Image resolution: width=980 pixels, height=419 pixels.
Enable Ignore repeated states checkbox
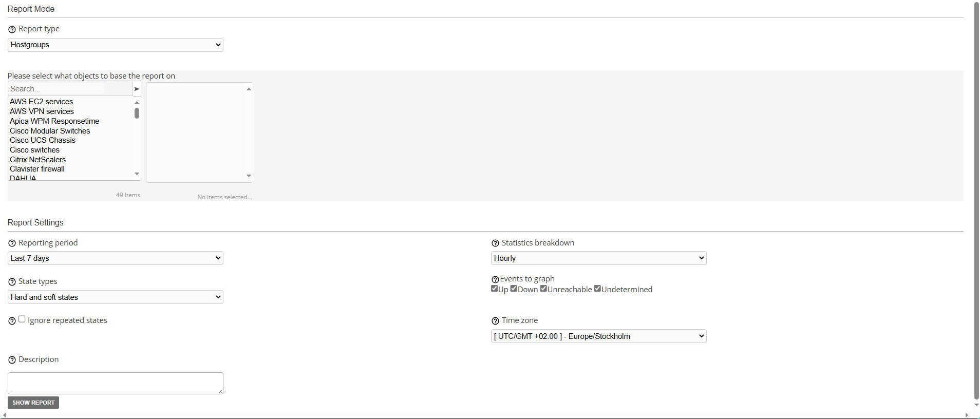point(22,319)
